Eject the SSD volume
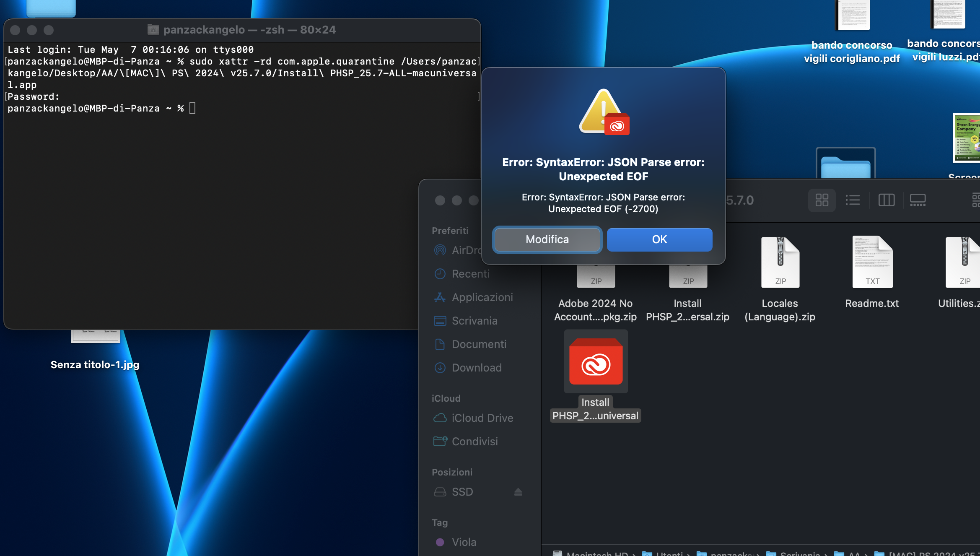This screenshot has height=556, width=980. 518,492
